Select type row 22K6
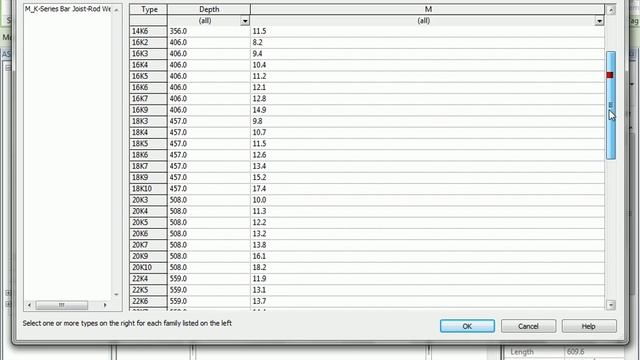The image size is (640, 360). pos(367,301)
